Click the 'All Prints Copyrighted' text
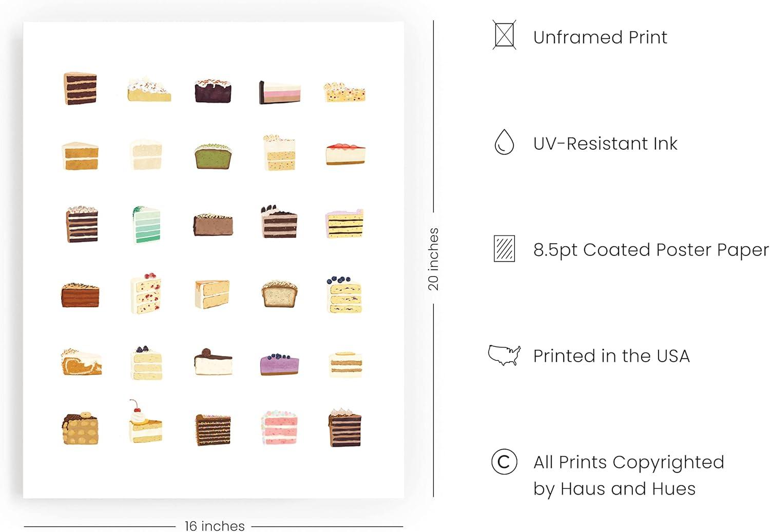The width and height of the screenshot is (770, 532). [x=628, y=462]
